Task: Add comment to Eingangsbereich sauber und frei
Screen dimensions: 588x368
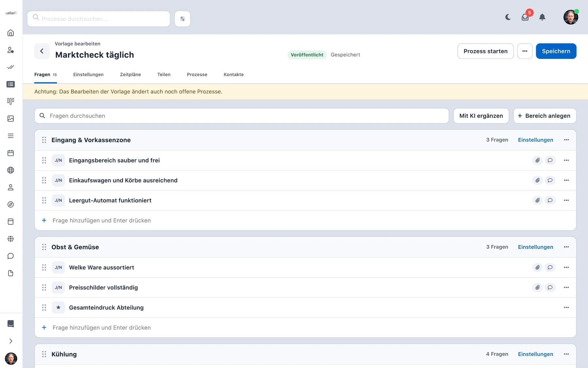Action: click(550, 160)
